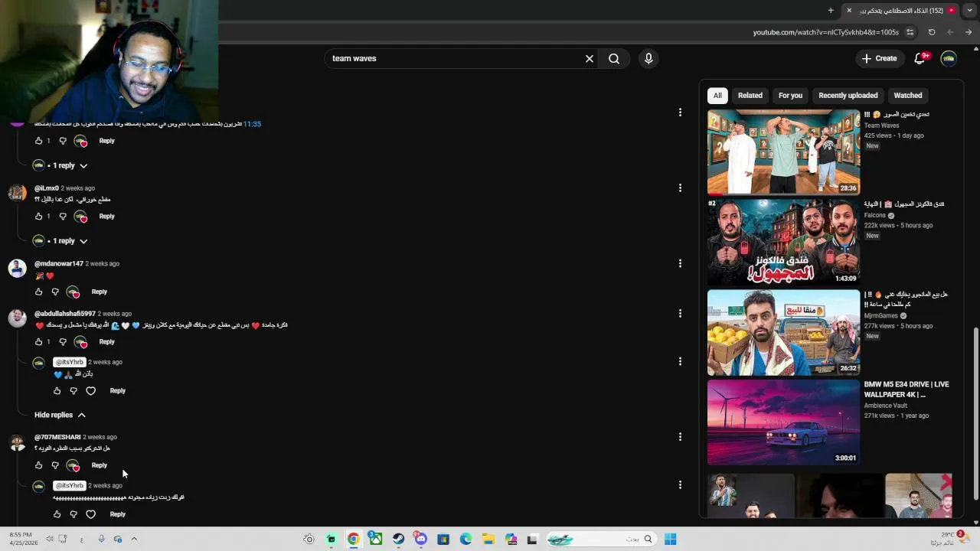Click the search input field

[x=456, y=58]
